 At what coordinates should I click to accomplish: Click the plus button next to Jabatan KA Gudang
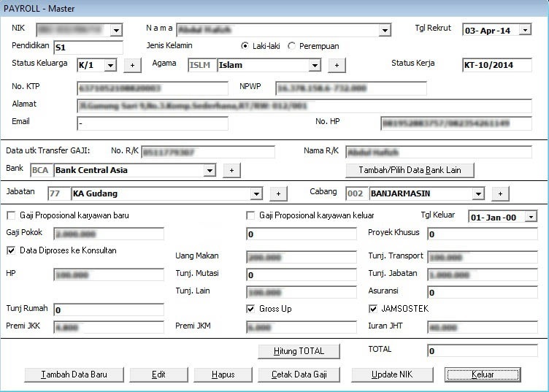(x=278, y=193)
